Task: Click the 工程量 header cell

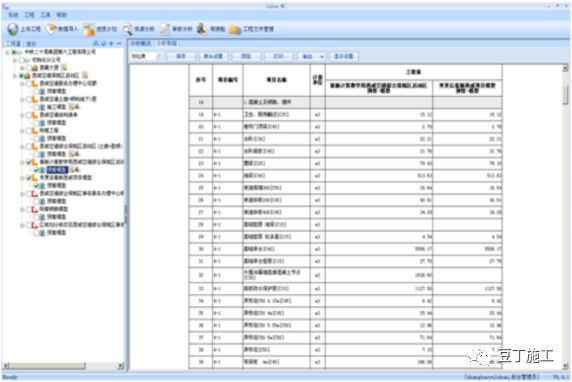Action: pos(414,72)
